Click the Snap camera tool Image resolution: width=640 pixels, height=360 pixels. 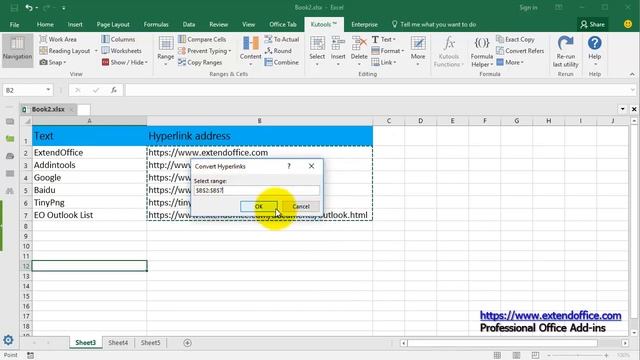[53, 62]
